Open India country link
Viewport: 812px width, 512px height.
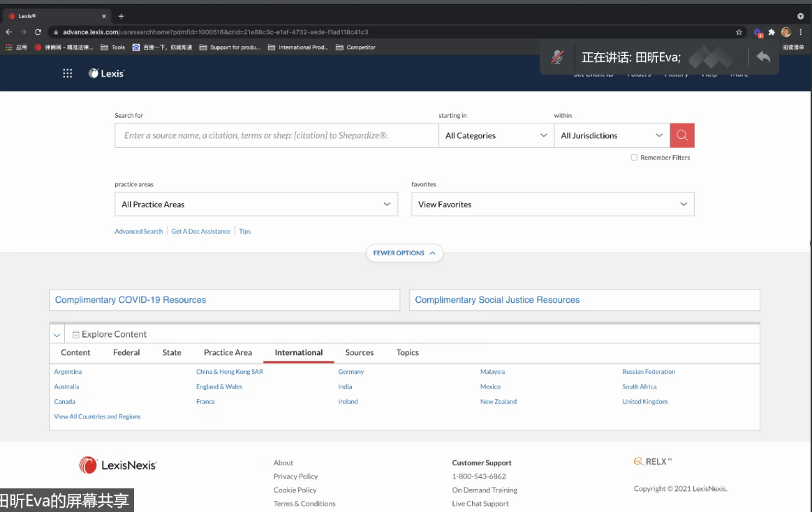[x=345, y=387]
